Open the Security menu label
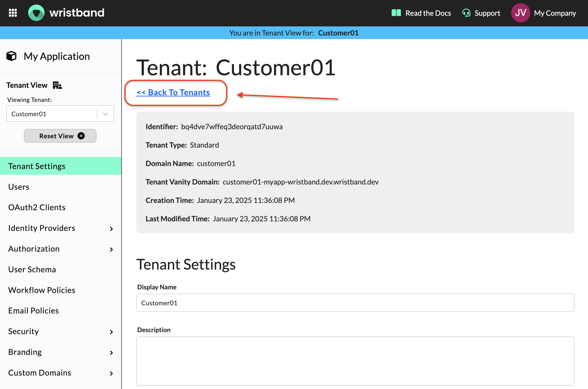This screenshot has height=389, width=588. [x=24, y=331]
